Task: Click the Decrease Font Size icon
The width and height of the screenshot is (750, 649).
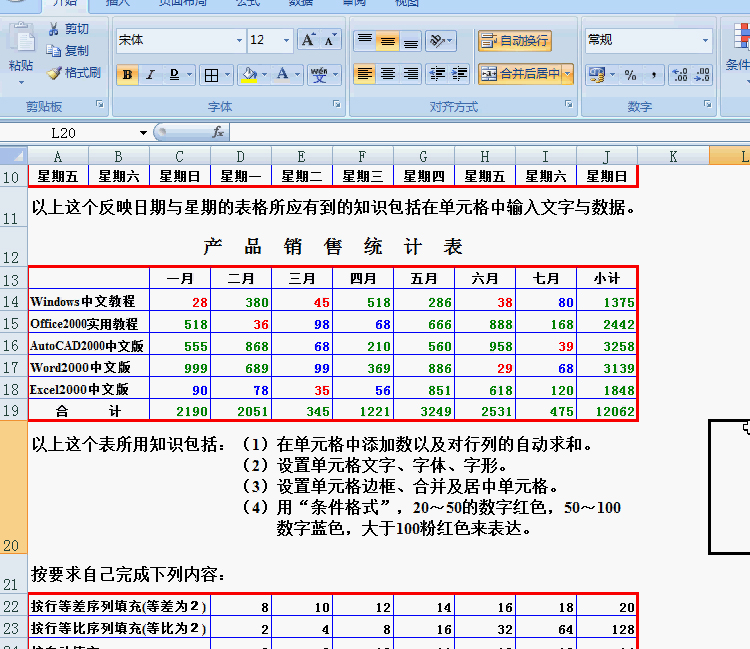Action: 330,40
